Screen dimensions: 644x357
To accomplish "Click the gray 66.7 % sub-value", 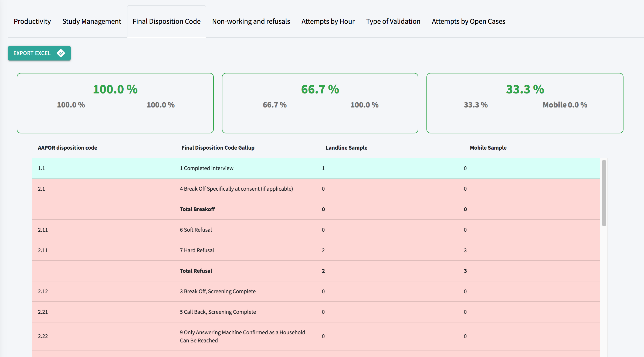I will click(275, 105).
